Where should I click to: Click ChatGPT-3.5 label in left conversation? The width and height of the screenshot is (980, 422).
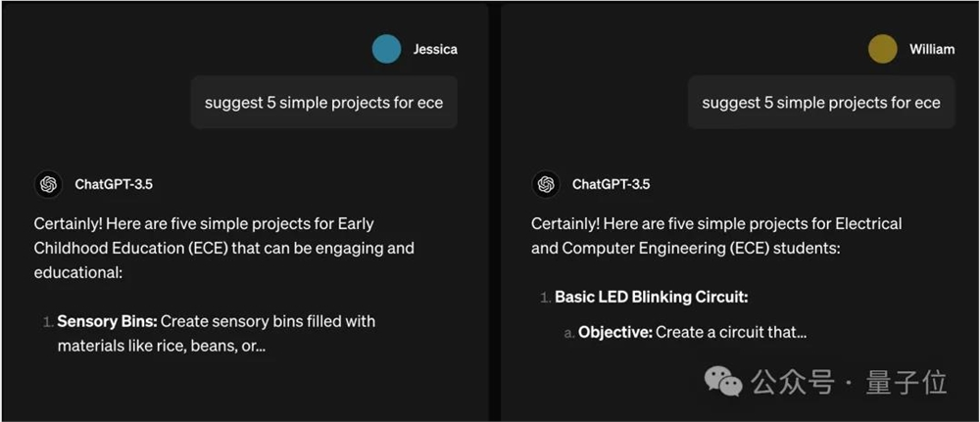[114, 184]
